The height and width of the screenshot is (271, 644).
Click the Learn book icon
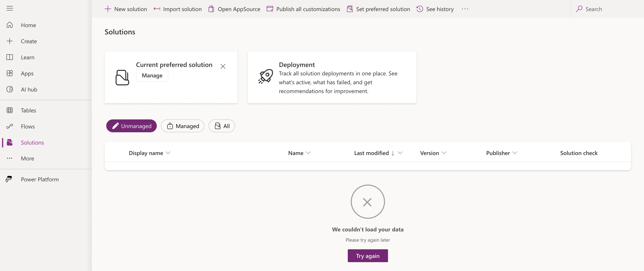(x=9, y=57)
